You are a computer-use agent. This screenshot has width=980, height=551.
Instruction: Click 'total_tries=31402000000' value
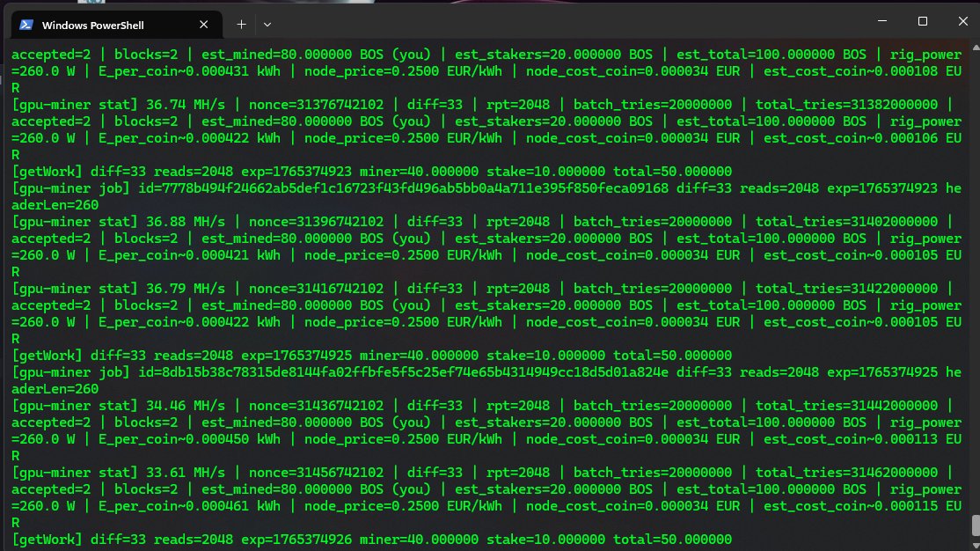click(847, 222)
